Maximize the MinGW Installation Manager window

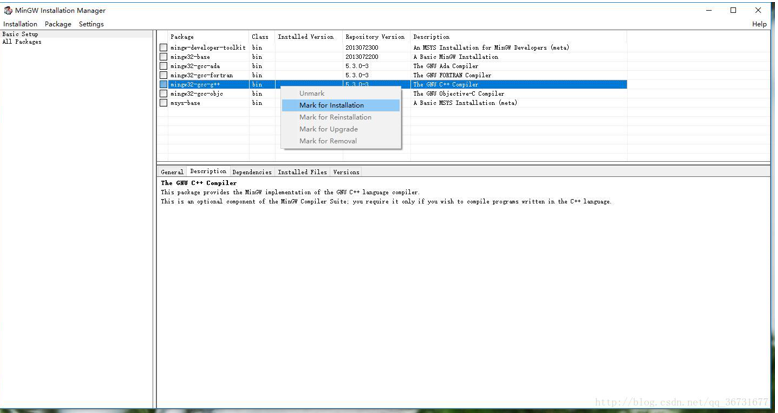click(733, 10)
